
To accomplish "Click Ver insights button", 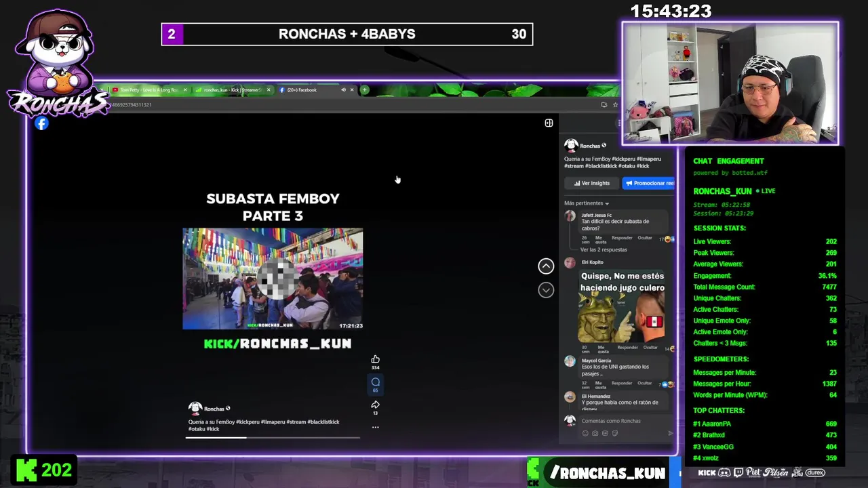I will (x=592, y=183).
